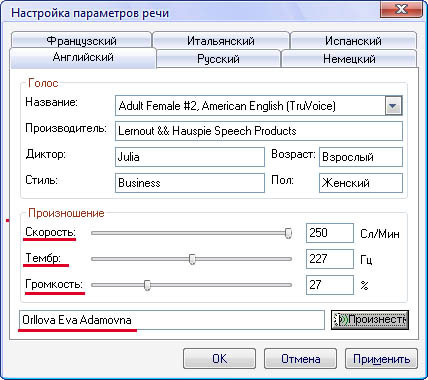Select the Английский tab
This screenshot has width=428, height=380.
point(83,57)
